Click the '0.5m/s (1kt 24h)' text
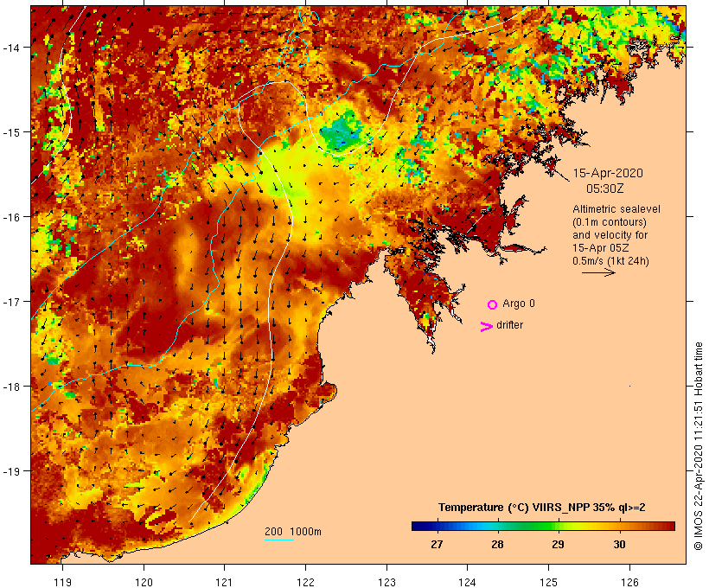The width and height of the screenshot is (709, 588). (x=610, y=261)
